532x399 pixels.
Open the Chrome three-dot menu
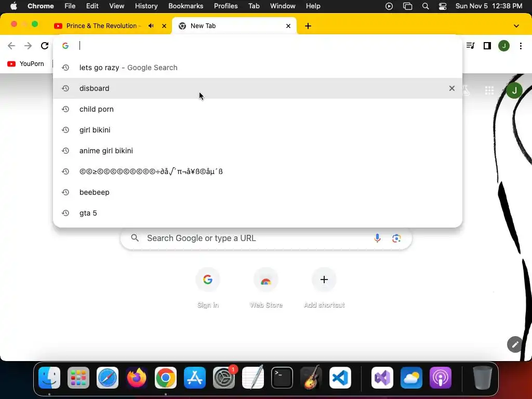[x=521, y=46]
